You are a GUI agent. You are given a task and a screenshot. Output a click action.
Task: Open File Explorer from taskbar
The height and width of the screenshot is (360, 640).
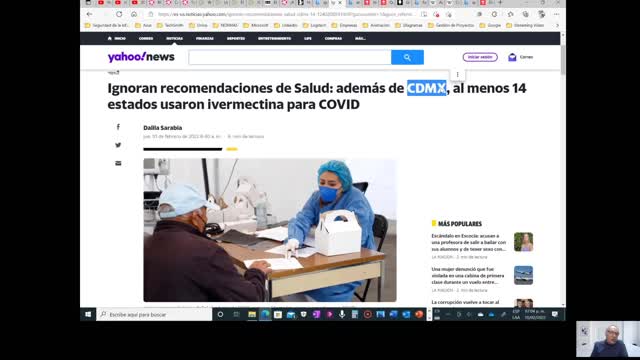[x=252, y=314]
